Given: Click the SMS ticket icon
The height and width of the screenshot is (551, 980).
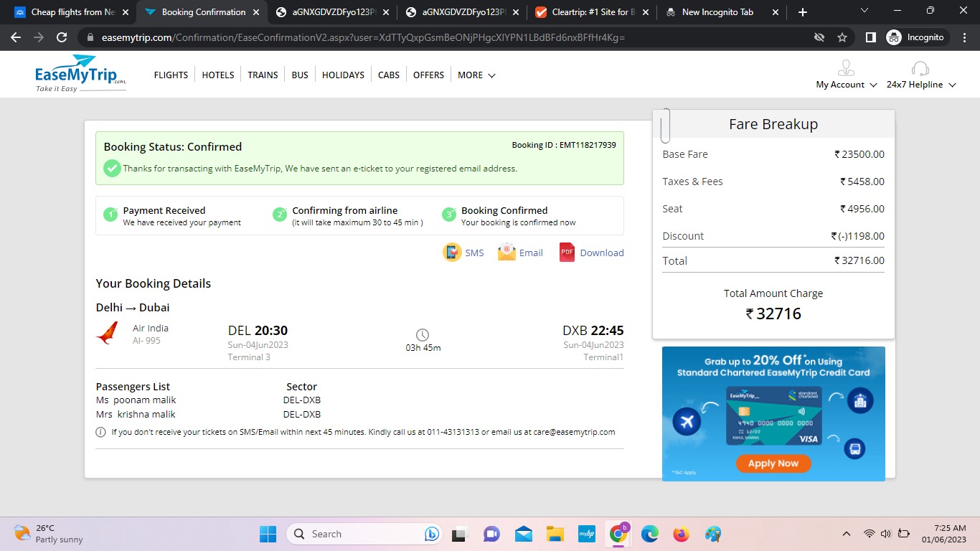Looking at the screenshot, I should pos(452,253).
